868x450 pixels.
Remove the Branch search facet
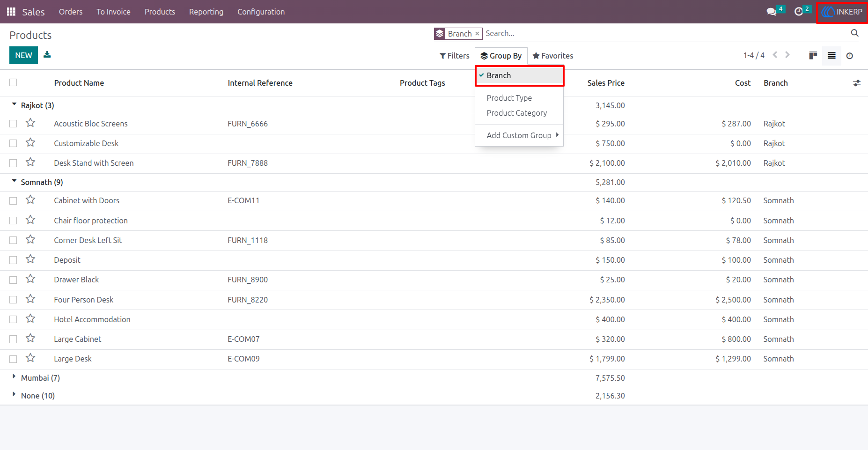tap(477, 34)
